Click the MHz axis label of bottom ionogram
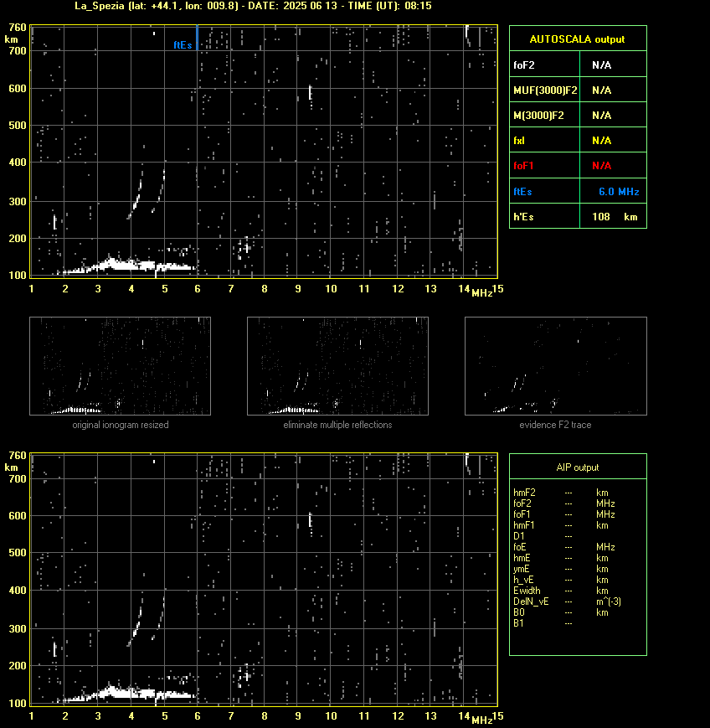The width and height of the screenshot is (710, 728). point(481,720)
